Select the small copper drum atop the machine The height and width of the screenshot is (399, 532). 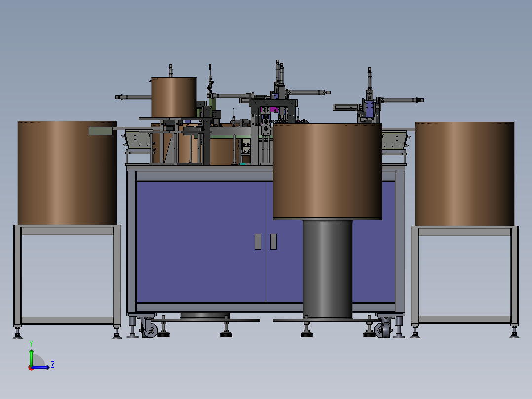(174, 97)
